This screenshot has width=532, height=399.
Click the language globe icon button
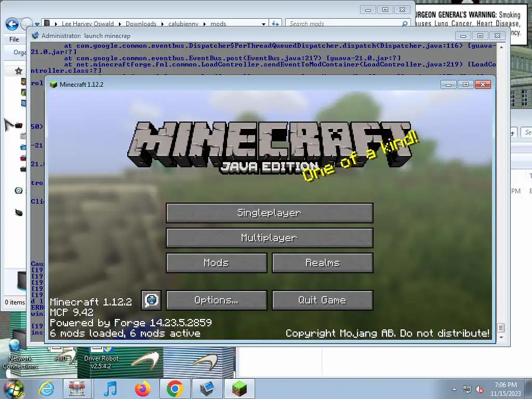(151, 300)
